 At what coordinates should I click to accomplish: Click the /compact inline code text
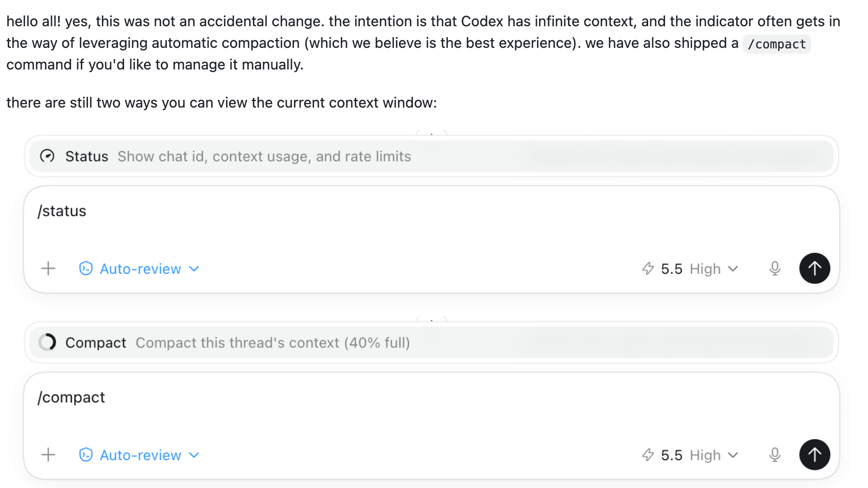coord(777,44)
